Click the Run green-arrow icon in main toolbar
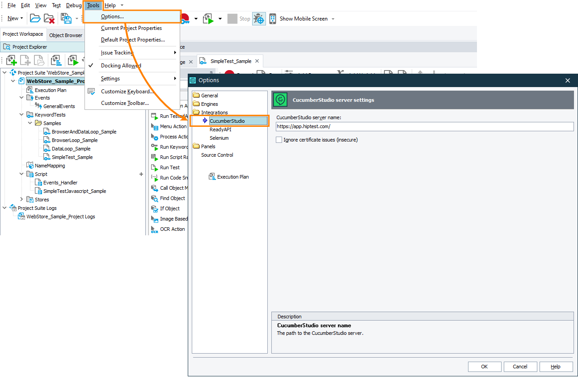Image resolution: width=578 pixels, height=392 pixels. [208, 19]
